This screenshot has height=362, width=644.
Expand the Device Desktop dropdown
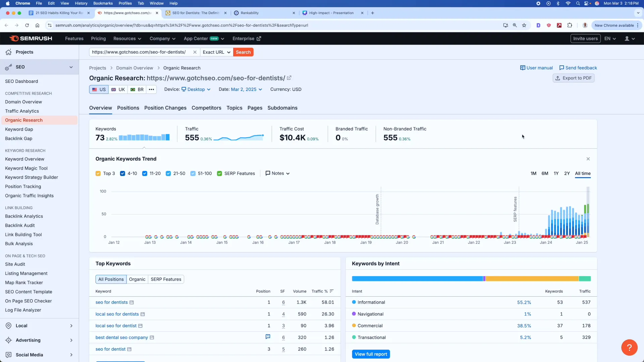coord(196,89)
